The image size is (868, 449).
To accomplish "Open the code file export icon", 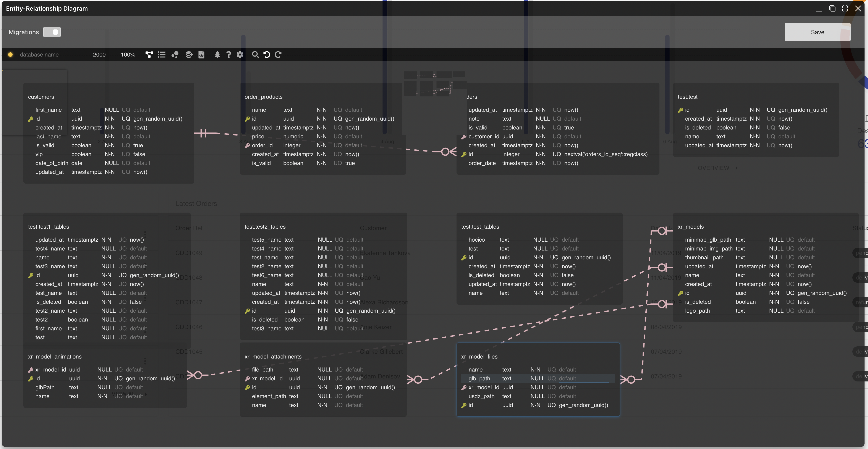I will click(201, 55).
